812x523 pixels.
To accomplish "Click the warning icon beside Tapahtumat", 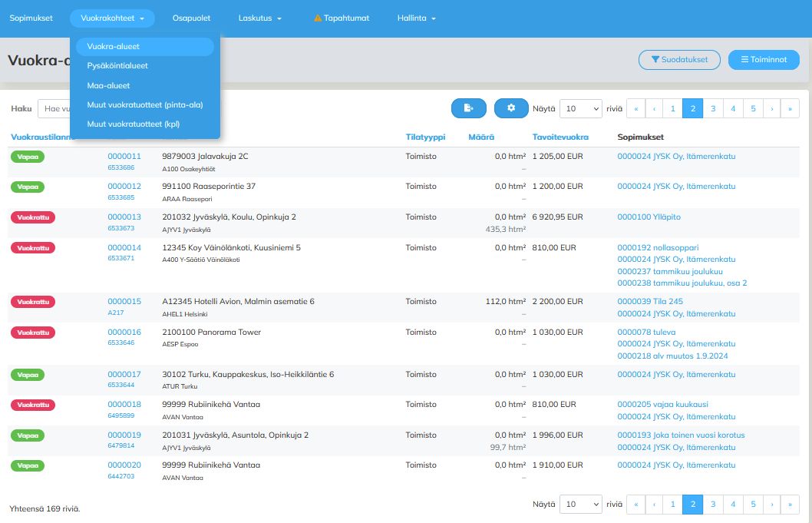I will [x=318, y=18].
